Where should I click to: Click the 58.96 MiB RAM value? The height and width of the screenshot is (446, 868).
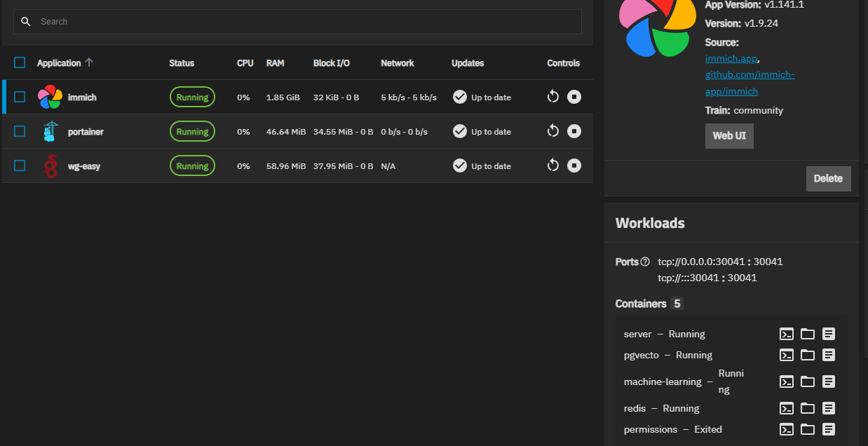tap(286, 166)
